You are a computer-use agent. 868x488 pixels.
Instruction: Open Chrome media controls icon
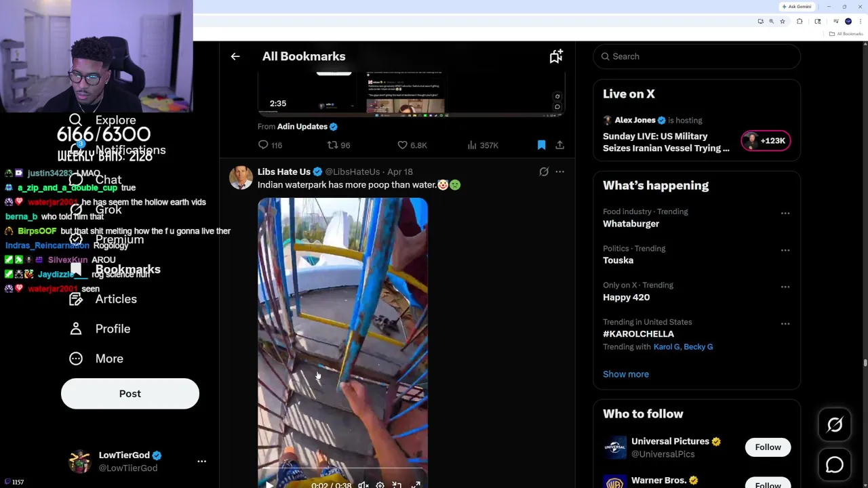pyautogui.click(x=836, y=21)
